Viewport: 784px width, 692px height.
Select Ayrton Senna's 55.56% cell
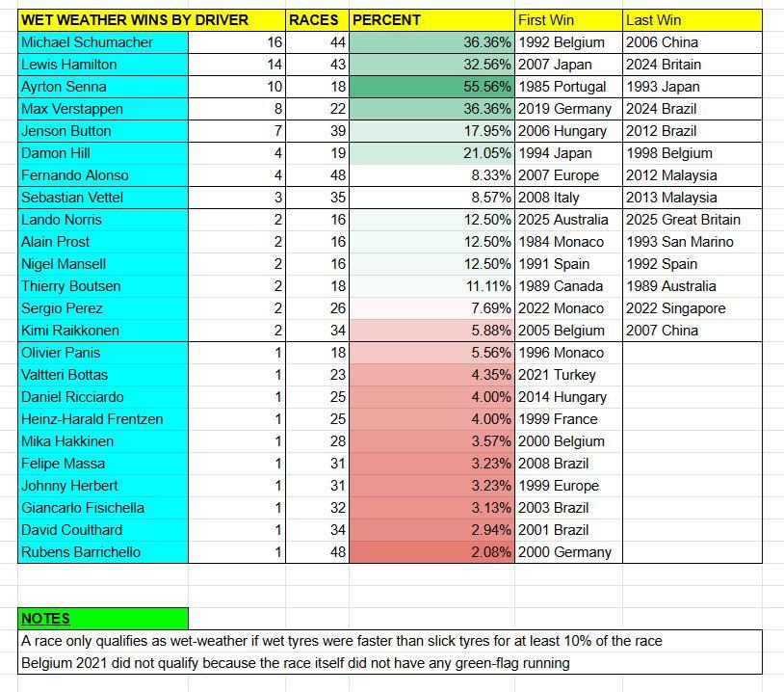coord(431,87)
